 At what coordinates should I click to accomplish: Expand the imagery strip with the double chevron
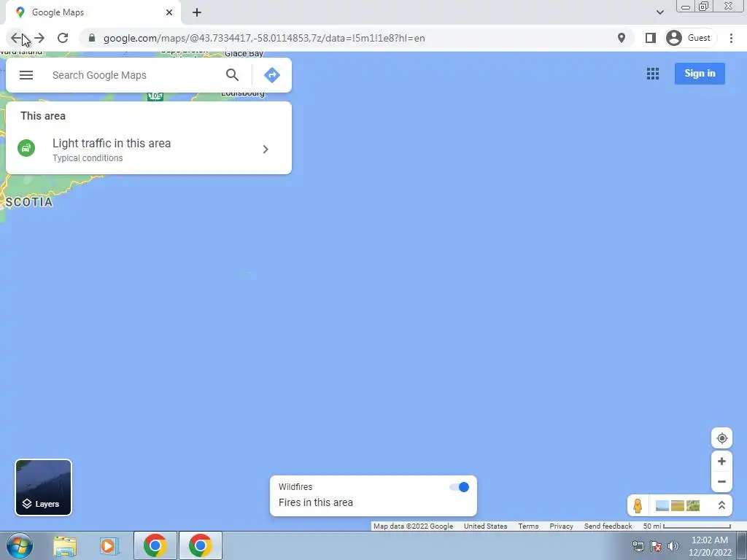(x=721, y=505)
